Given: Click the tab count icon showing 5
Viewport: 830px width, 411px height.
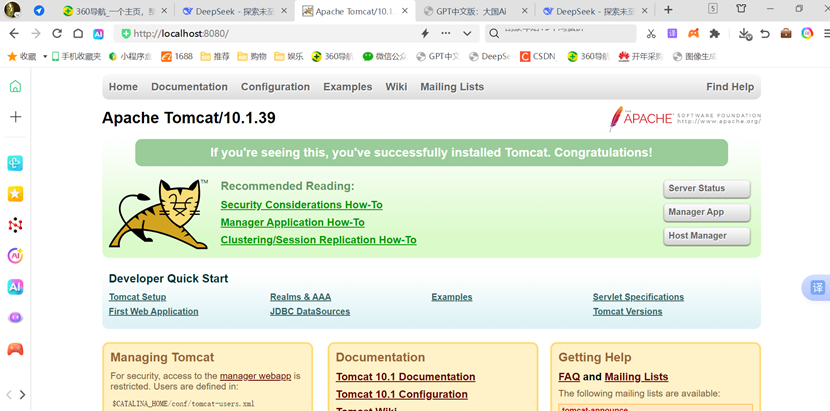Looking at the screenshot, I should [x=713, y=8].
